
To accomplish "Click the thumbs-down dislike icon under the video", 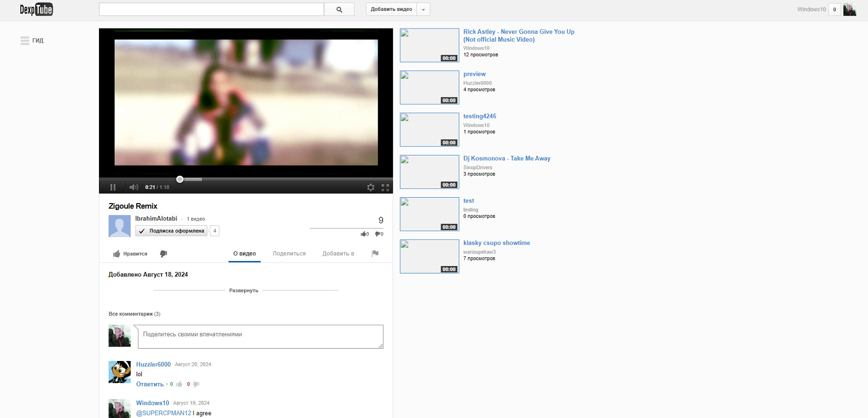I will coord(163,254).
